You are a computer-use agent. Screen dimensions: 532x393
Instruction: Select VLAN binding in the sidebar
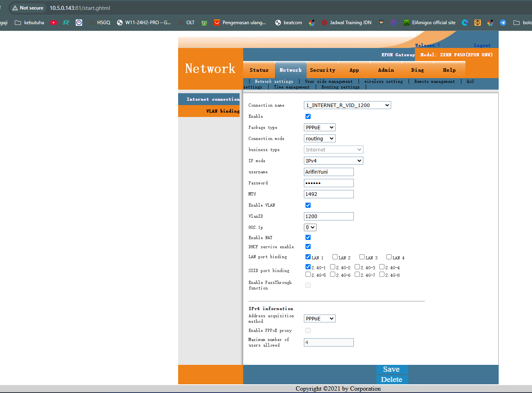tap(222, 111)
